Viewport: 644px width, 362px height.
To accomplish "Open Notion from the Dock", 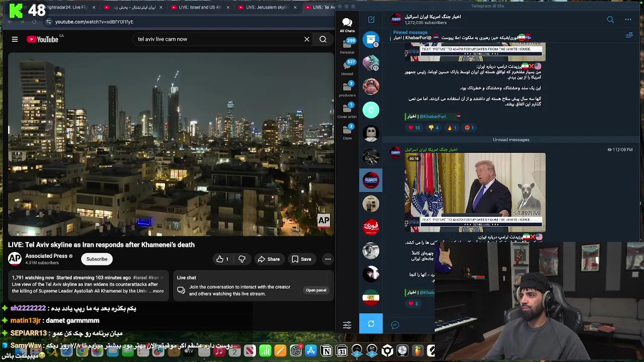I will pyautogui.click(x=327, y=351).
